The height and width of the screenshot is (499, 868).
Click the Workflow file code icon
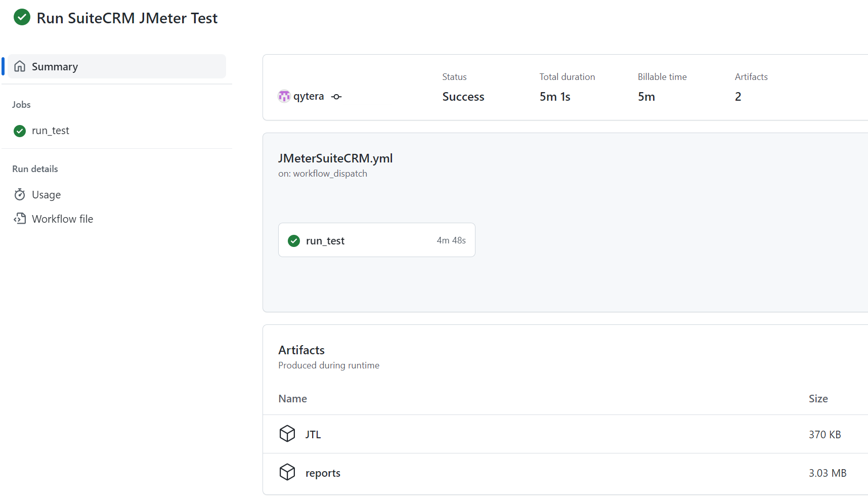coord(19,218)
